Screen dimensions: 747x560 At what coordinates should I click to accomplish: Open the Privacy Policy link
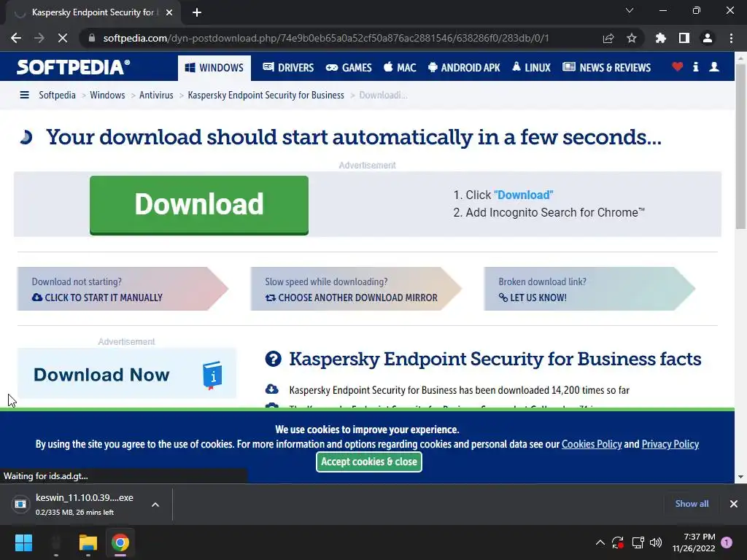pos(670,444)
